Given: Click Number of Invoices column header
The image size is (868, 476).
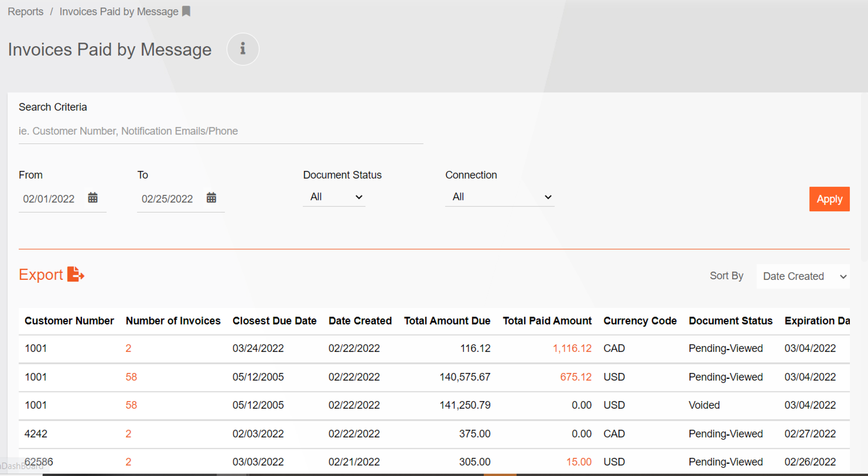Looking at the screenshot, I should point(173,321).
